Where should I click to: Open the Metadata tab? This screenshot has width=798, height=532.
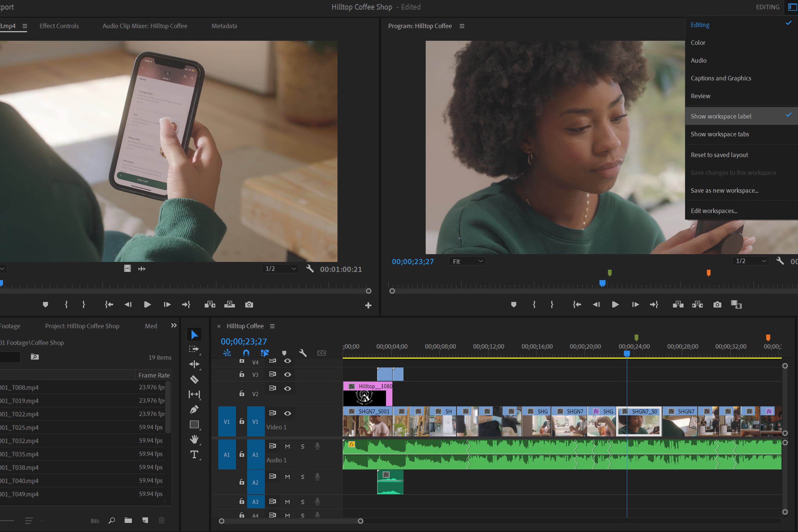click(x=224, y=26)
